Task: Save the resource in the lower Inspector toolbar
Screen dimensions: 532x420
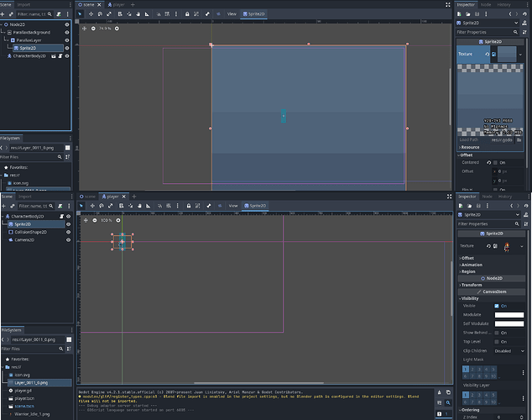Action: (478, 206)
